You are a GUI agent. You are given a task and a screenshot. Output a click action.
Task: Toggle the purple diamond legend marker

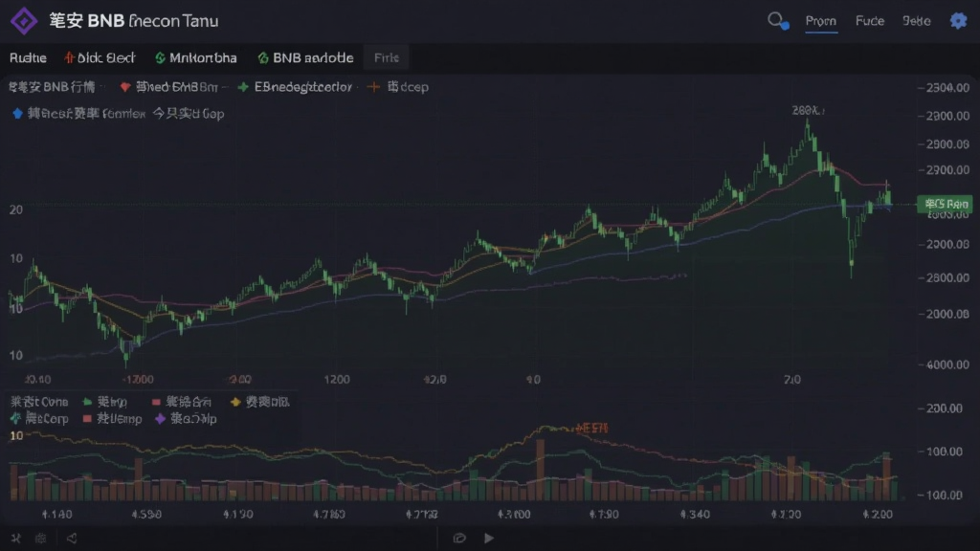tap(160, 419)
